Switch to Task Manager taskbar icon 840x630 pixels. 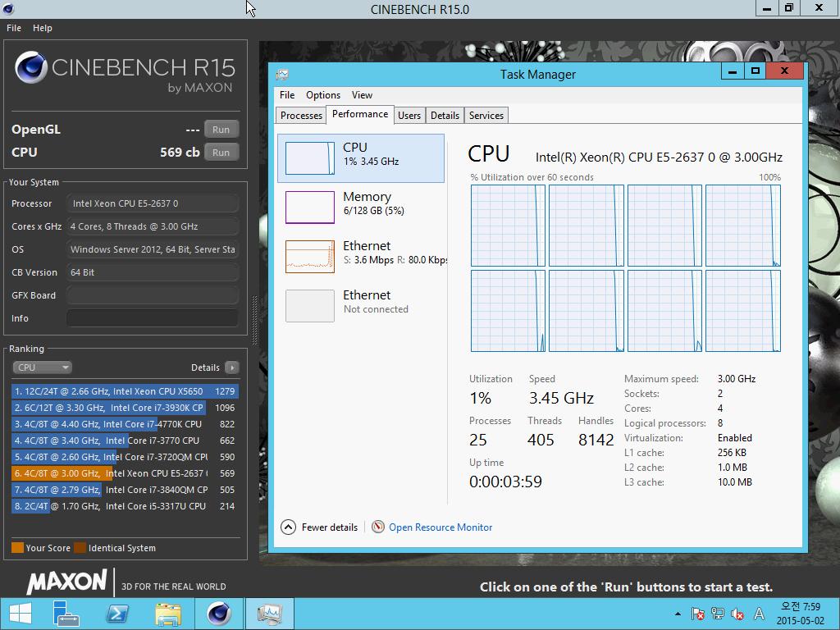tap(269, 614)
